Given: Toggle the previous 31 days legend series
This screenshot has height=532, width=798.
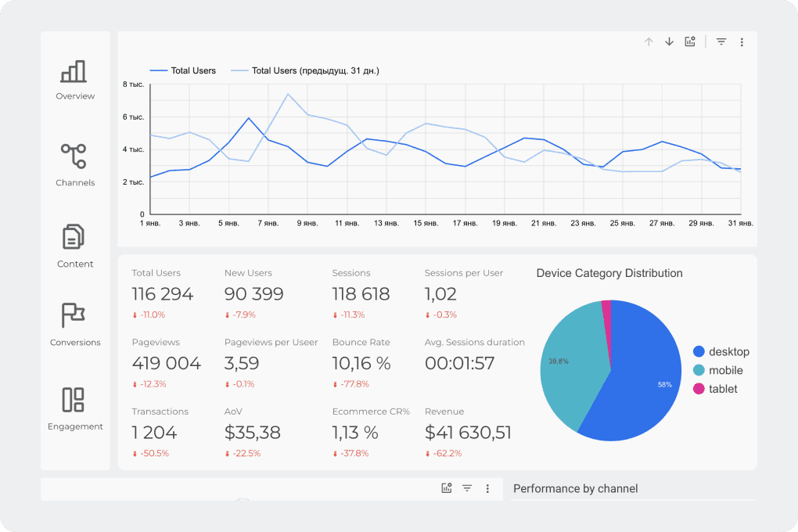Looking at the screenshot, I should [305, 70].
